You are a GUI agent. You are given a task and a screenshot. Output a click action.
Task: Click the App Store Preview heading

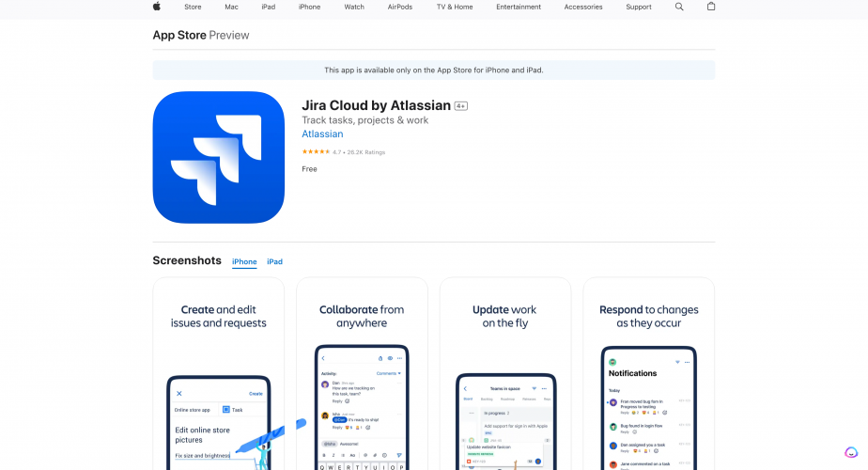(201, 35)
